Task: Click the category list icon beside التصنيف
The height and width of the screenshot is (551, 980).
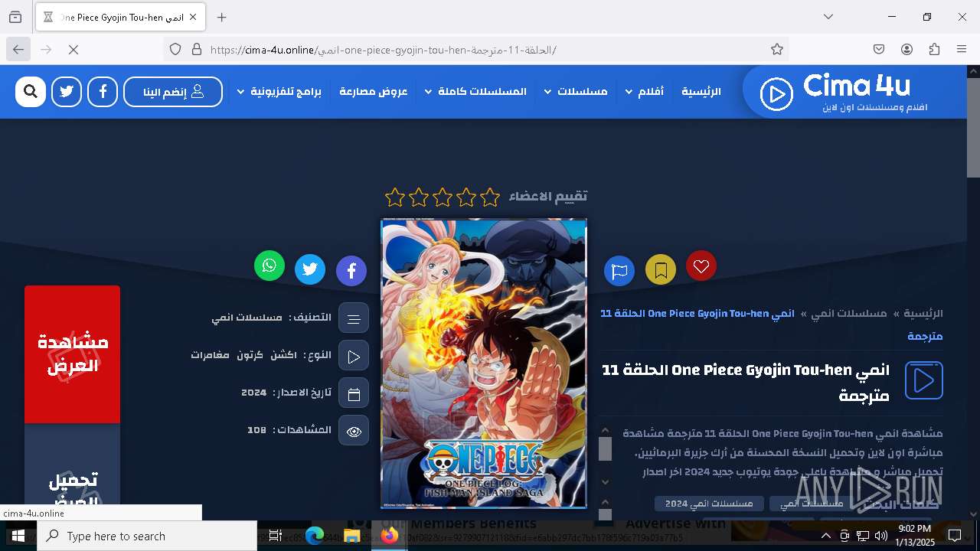Action: pos(354,318)
